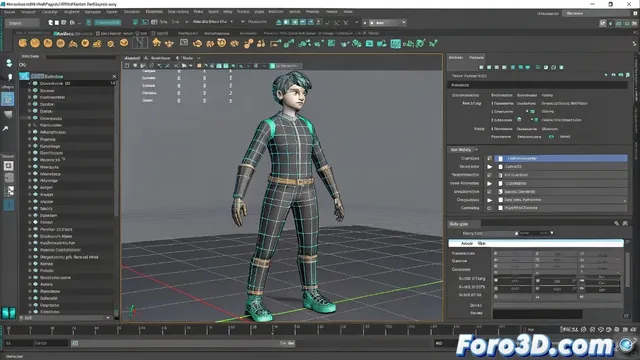Toggle the eye icon at the right panel's top-right icons

tap(613, 75)
